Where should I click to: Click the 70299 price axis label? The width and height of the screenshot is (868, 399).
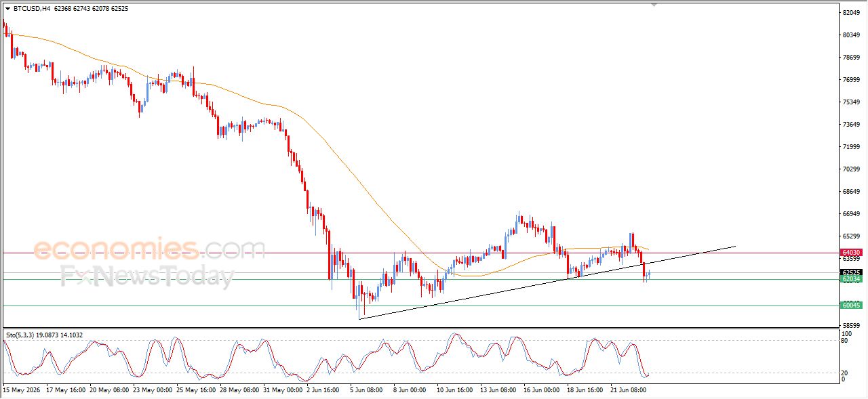pos(852,169)
